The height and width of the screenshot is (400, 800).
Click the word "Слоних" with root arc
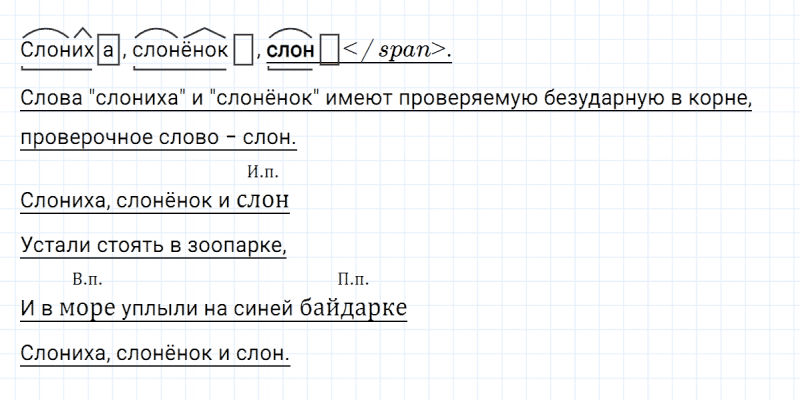(x=56, y=48)
